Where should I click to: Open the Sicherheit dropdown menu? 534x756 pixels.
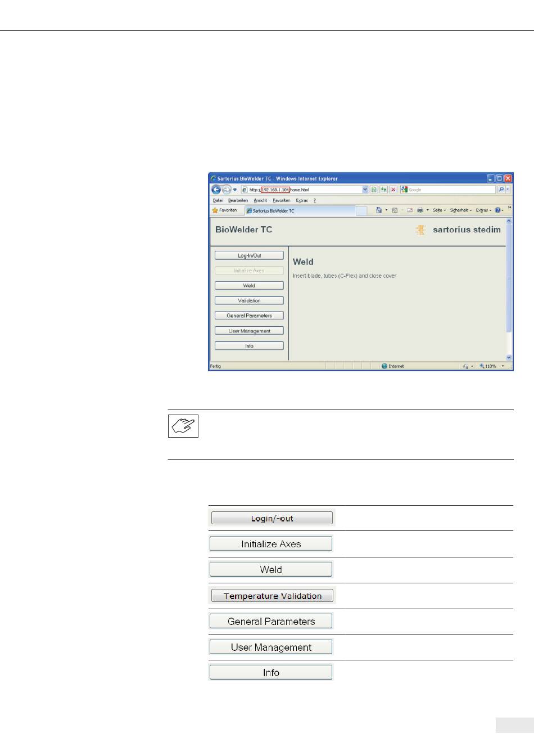coord(461,210)
